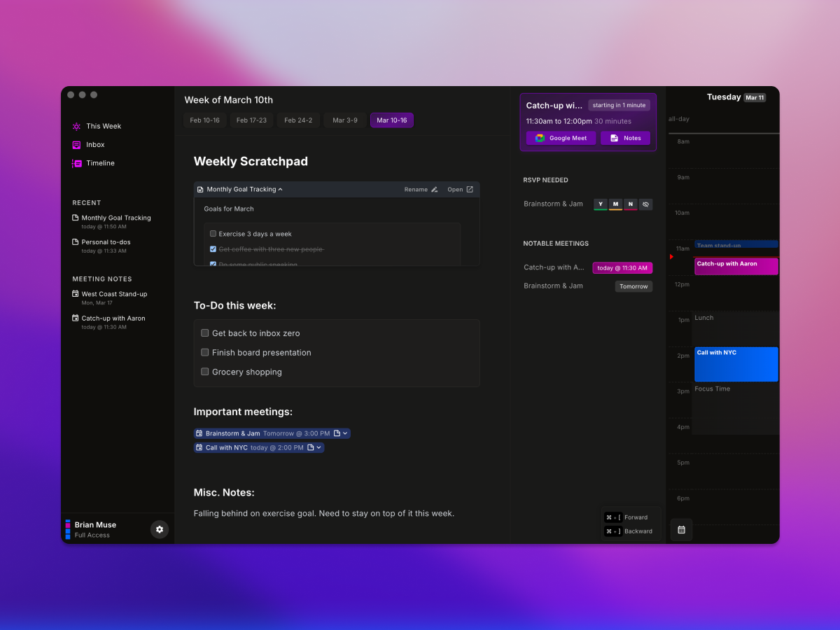Uncheck Get coffee with three new people
Screen dimensions: 840x630
213,249
